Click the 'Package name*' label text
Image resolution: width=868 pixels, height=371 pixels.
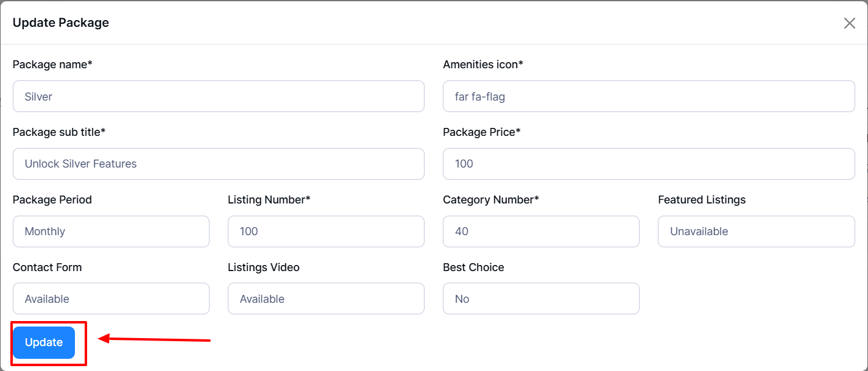tap(52, 65)
